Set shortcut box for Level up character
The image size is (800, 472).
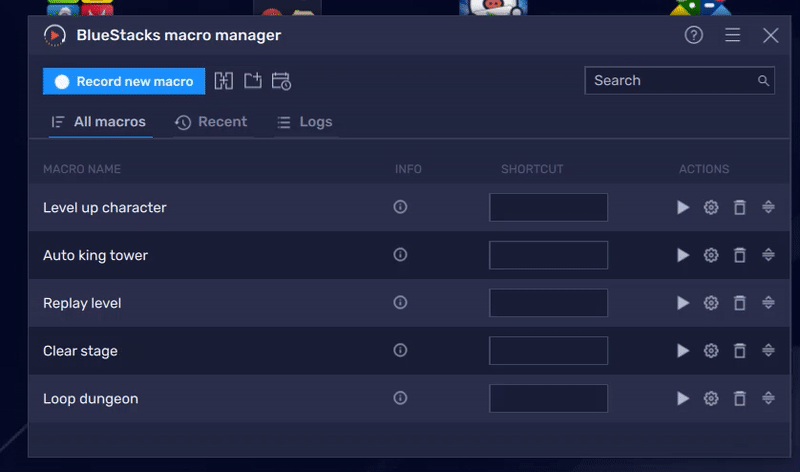(548, 207)
